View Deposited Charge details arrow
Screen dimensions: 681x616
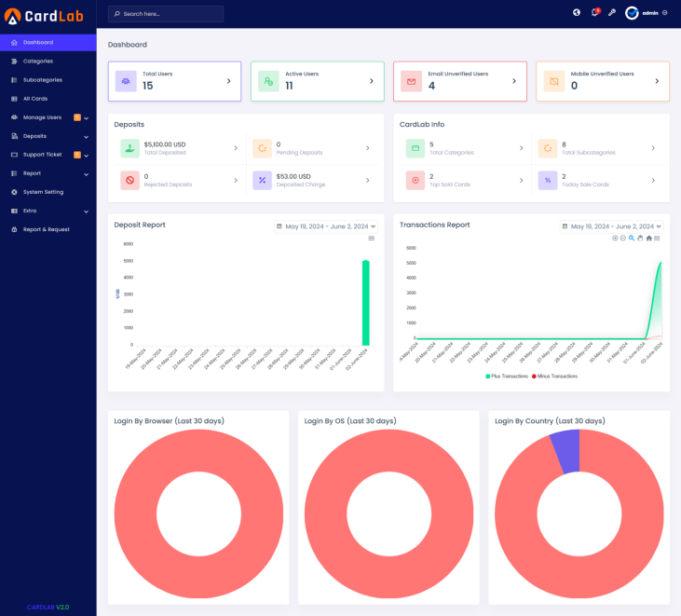click(x=368, y=180)
